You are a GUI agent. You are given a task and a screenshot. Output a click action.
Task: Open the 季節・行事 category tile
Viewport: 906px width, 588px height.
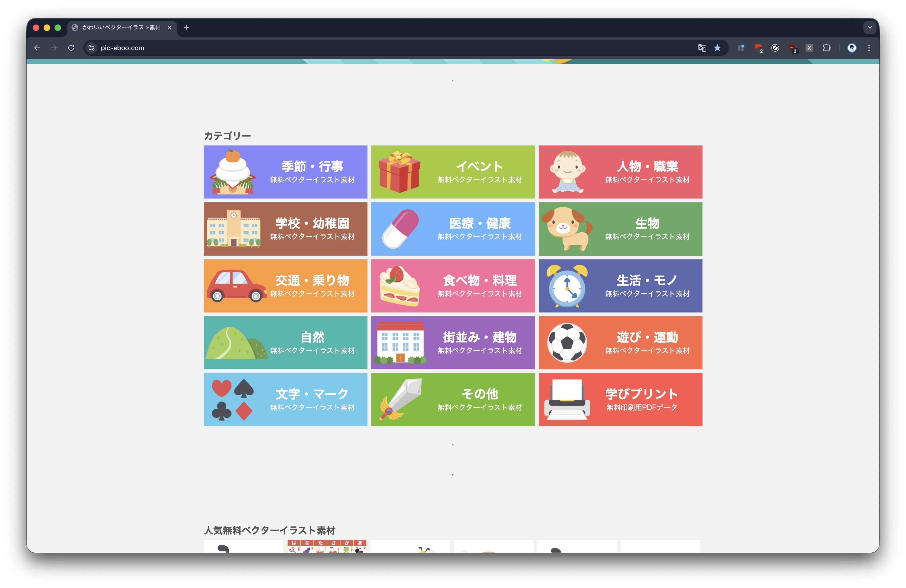point(285,172)
